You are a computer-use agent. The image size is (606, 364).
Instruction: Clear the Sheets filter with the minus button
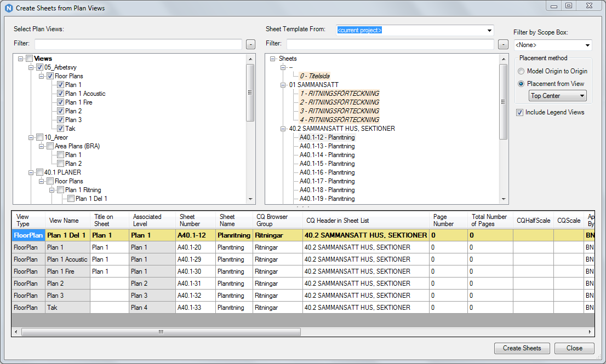pos(502,44)
